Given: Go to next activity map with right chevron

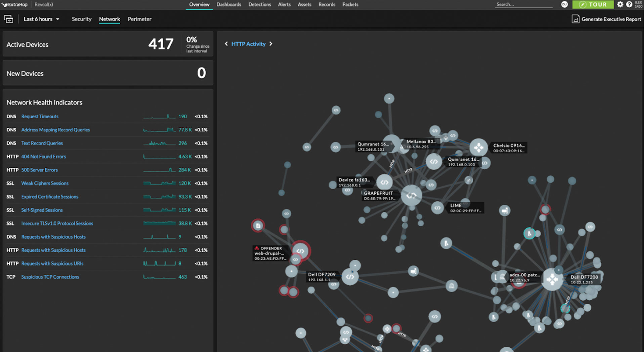Looking at the screenshot, I should click(271, 44).
